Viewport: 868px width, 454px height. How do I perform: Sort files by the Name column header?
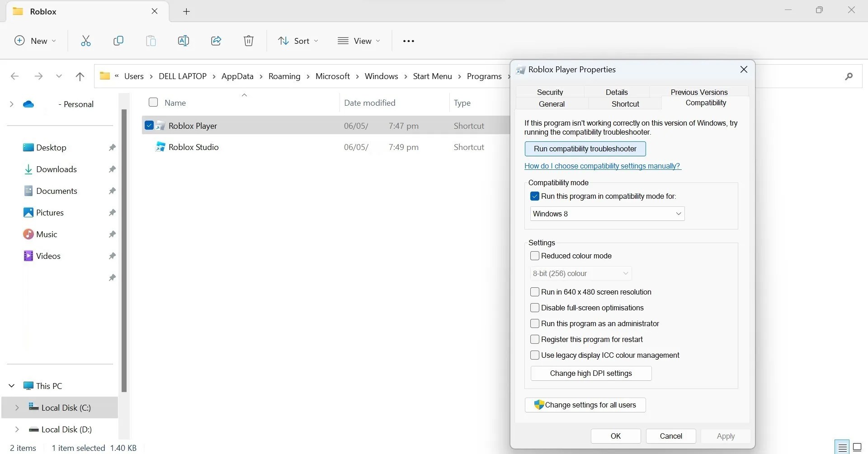coord(175,103)
